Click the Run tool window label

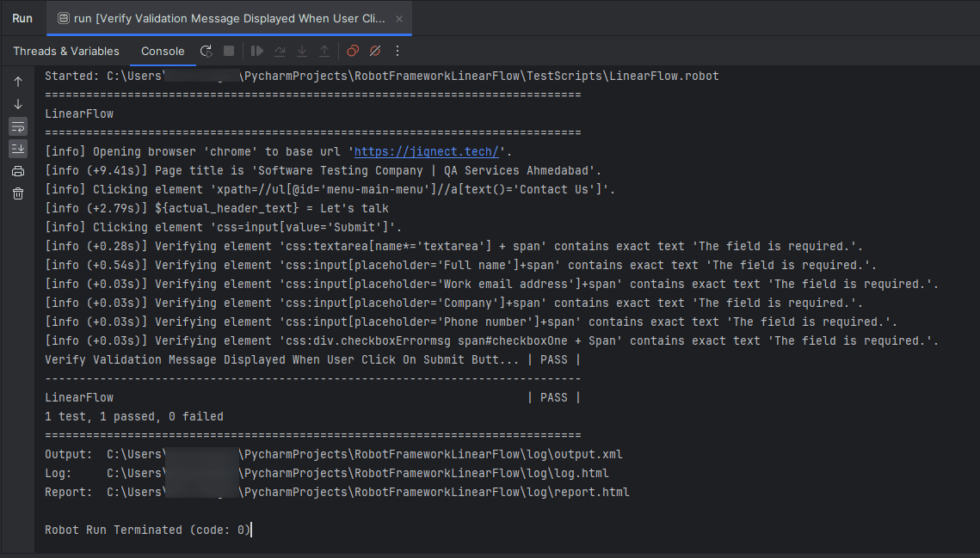pos(22,19)
